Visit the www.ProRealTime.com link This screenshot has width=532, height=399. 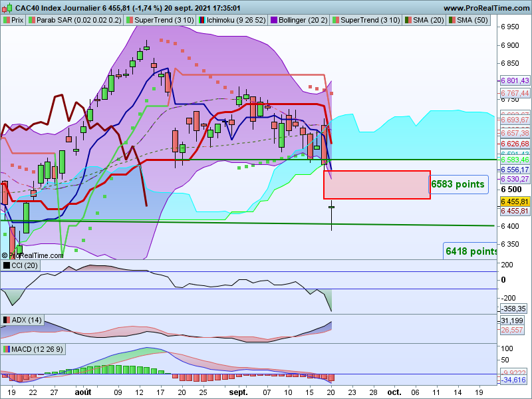(486, 8)
